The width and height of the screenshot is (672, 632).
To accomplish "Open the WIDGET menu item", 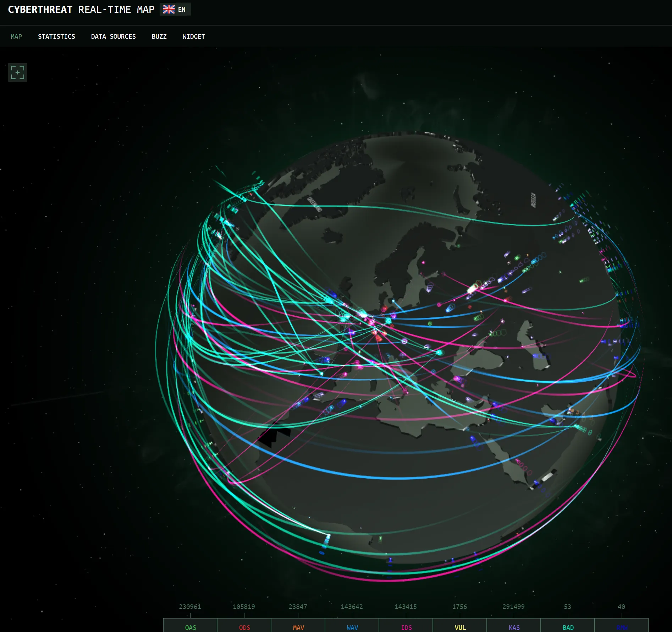I will coord(193,36).
